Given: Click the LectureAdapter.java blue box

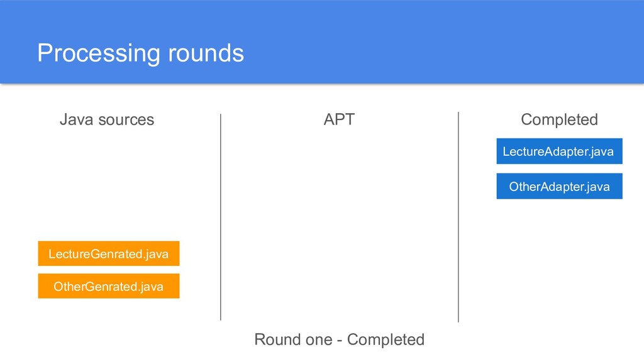Looking at the screenshot, I should [x=558, y=151].
